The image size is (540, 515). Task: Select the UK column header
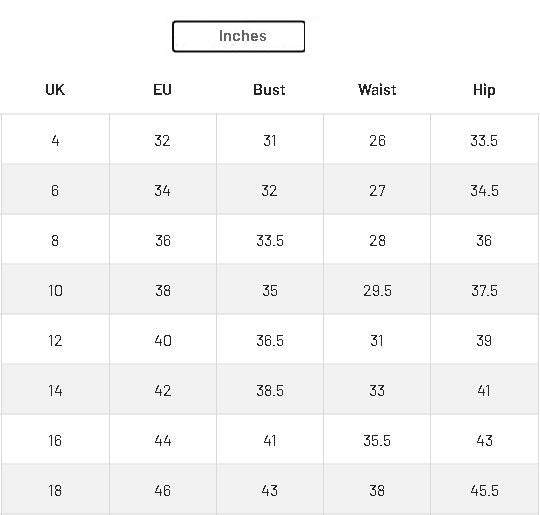(55, 90)
